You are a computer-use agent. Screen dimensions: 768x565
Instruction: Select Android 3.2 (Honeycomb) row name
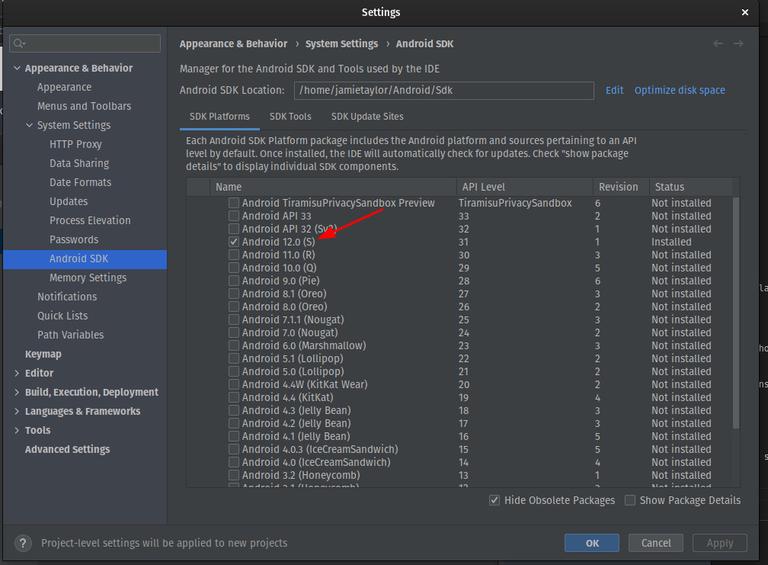tap(301, 475)
